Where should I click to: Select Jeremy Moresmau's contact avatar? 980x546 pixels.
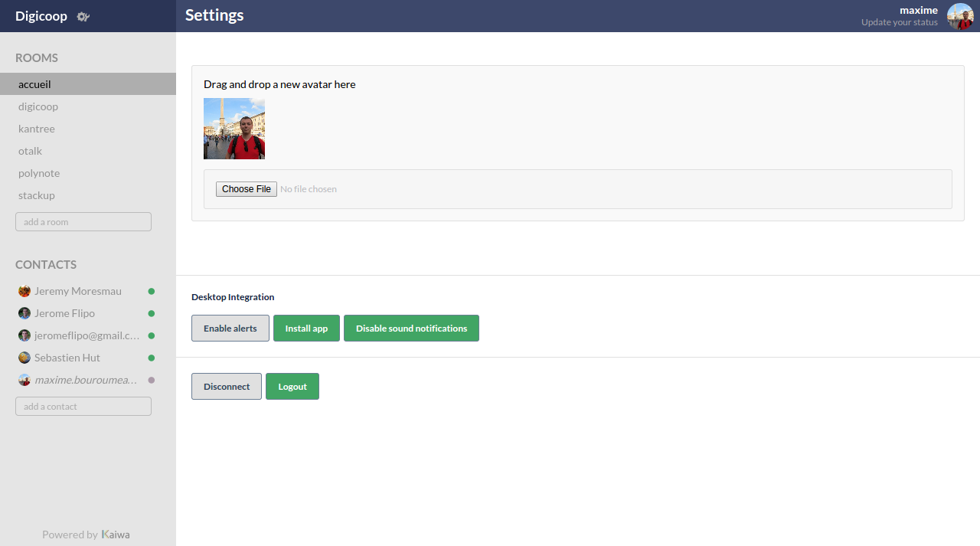point(24,291)
